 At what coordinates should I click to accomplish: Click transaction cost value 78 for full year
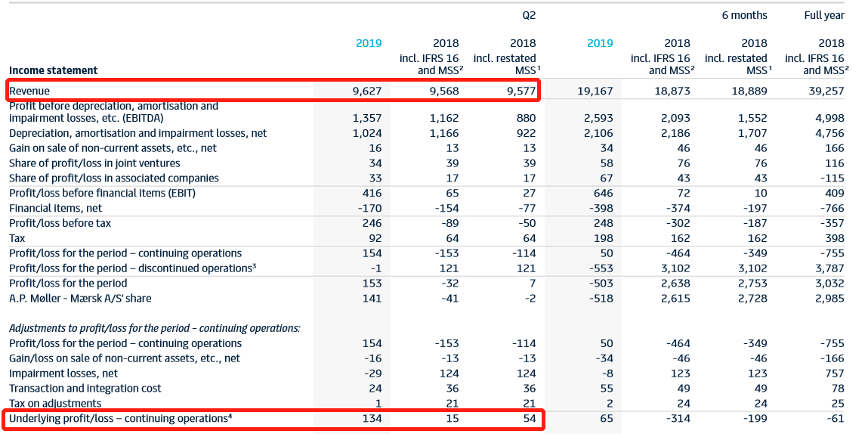click(837, 388)
